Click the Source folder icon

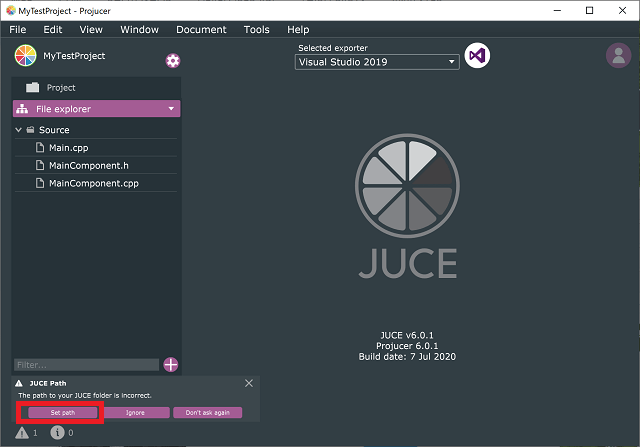click(x=30, y=130)
